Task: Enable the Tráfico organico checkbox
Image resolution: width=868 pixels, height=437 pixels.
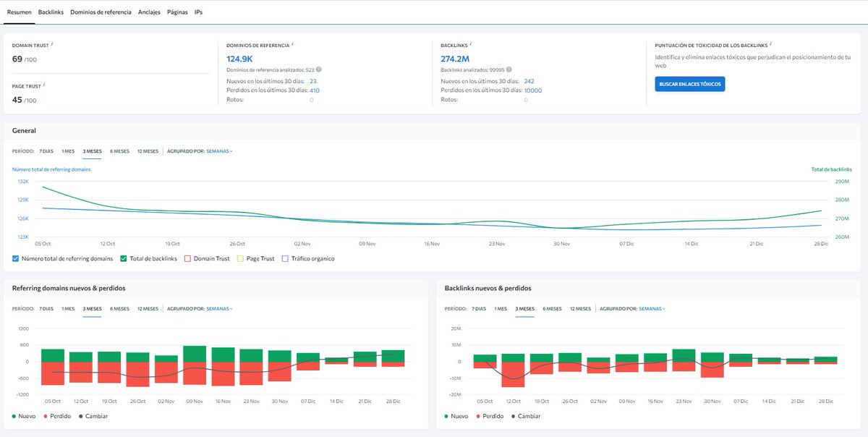Action: (x=285, y=258)
